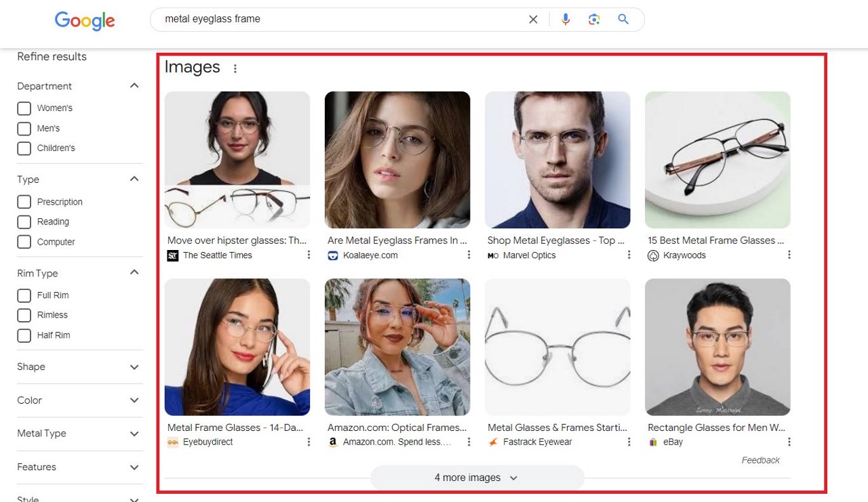Open Google Lens image search icon
Image resolution: width=868 pixels, height=502 pixels.
(x=594, y=20)
